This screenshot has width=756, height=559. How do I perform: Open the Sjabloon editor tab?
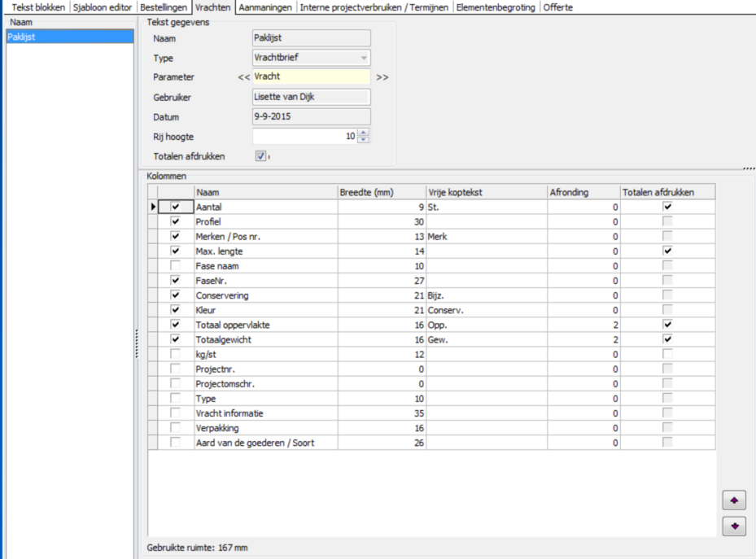click(103, 7)
